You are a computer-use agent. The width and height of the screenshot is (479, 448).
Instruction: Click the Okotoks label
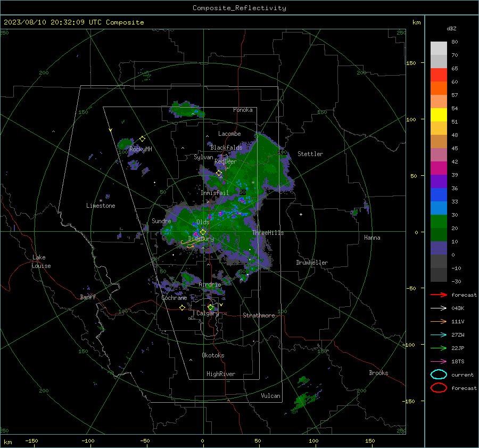coord(213,355)
